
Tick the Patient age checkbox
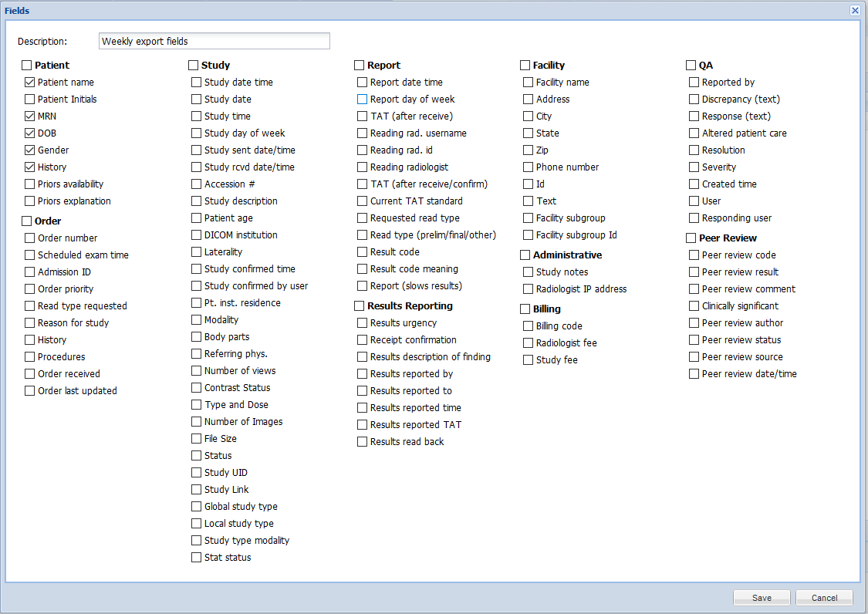tap(197, 218)
